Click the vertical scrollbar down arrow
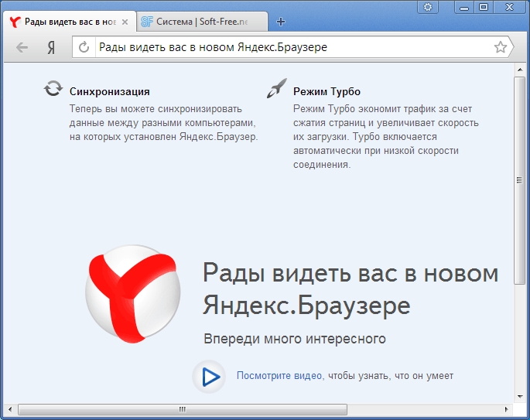 (x=520, y=396)
